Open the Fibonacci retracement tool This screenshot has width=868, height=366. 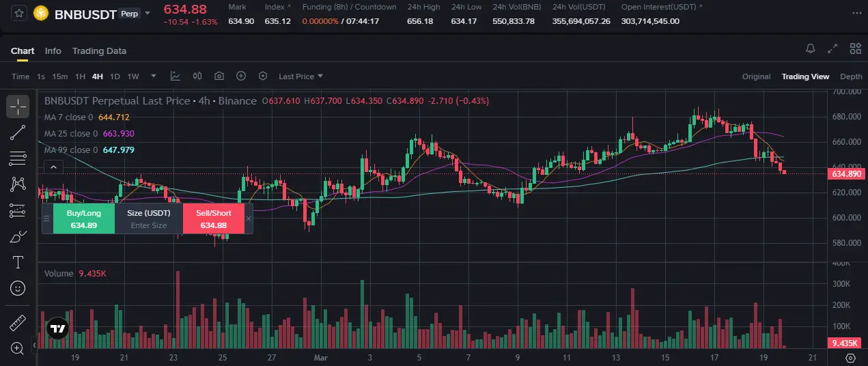coord(18,158)
